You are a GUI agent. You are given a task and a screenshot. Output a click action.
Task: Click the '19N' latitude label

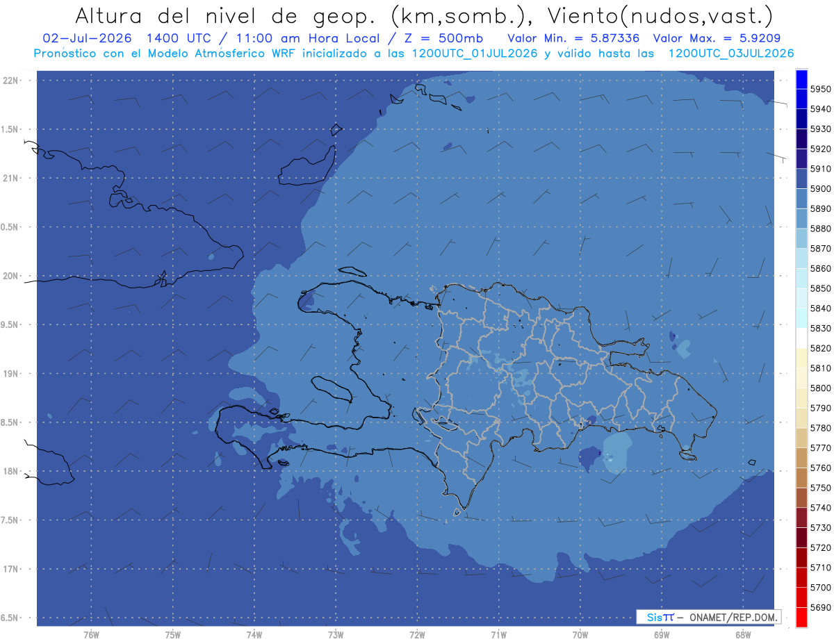coord(10,374)
